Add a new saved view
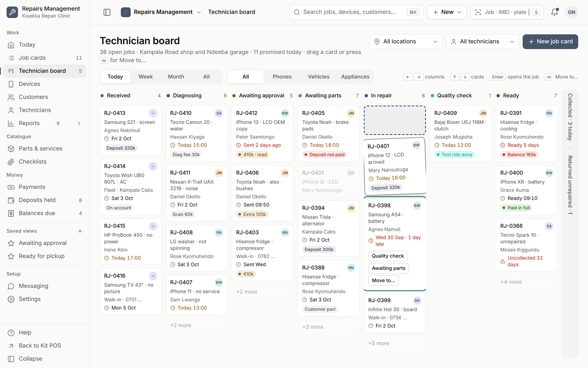588x368 pixels. 80,231
